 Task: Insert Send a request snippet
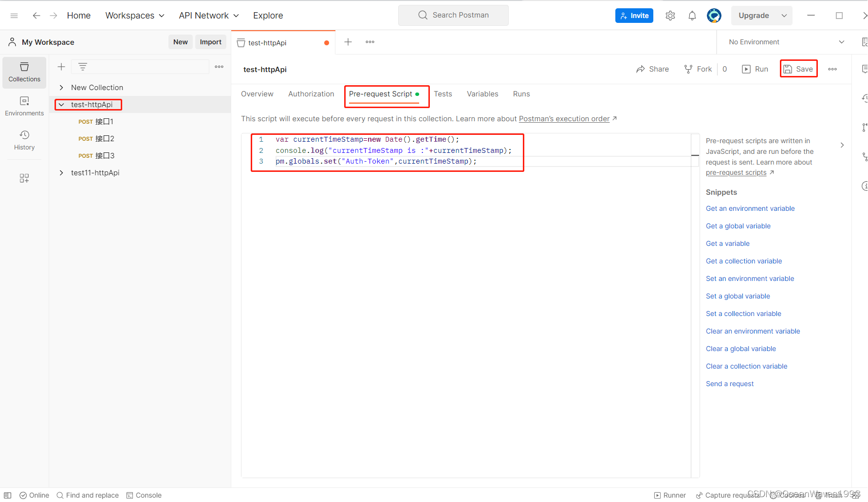(730, 384)
